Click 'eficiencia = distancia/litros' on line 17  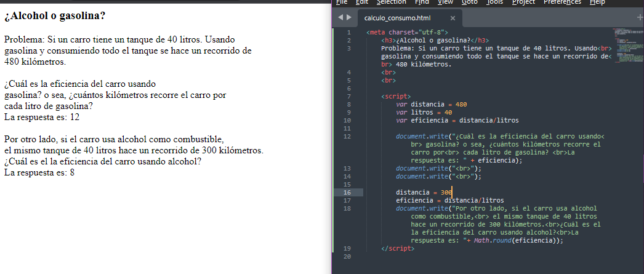click(x=449, y=201)
